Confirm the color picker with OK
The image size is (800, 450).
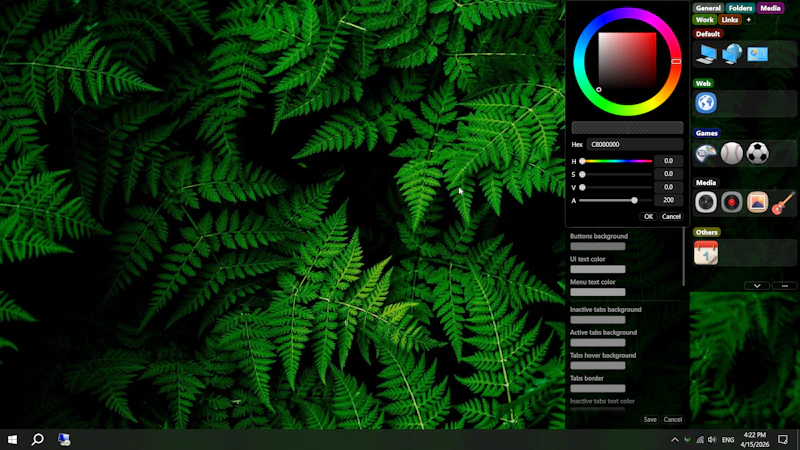[x=648, y=216]
